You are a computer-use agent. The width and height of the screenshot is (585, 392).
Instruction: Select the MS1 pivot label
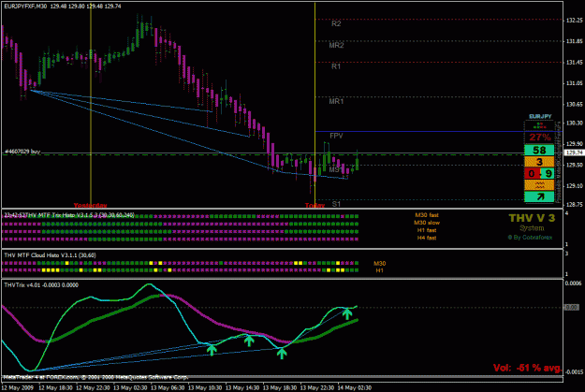(x=335, y=169)
